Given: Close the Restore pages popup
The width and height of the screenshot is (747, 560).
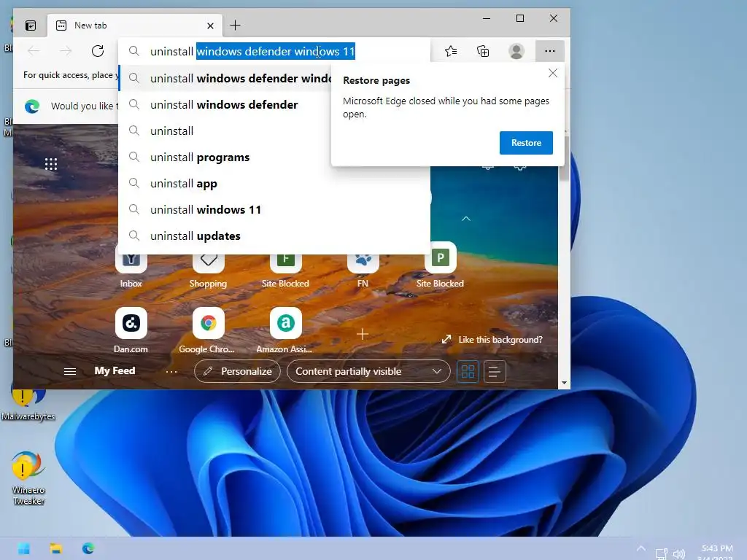Looking at the screenshot, I should coord(553,73).
